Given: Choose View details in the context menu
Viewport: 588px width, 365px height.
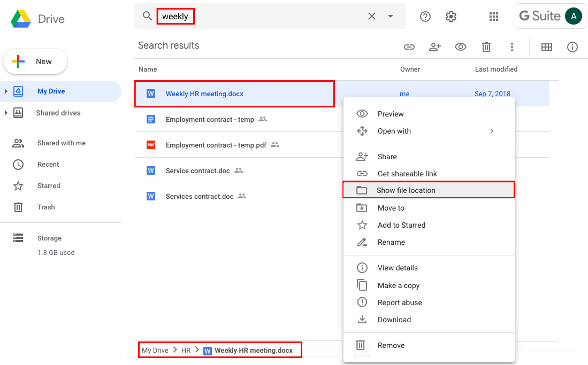Looking at the screenshot, I should 429,268.
